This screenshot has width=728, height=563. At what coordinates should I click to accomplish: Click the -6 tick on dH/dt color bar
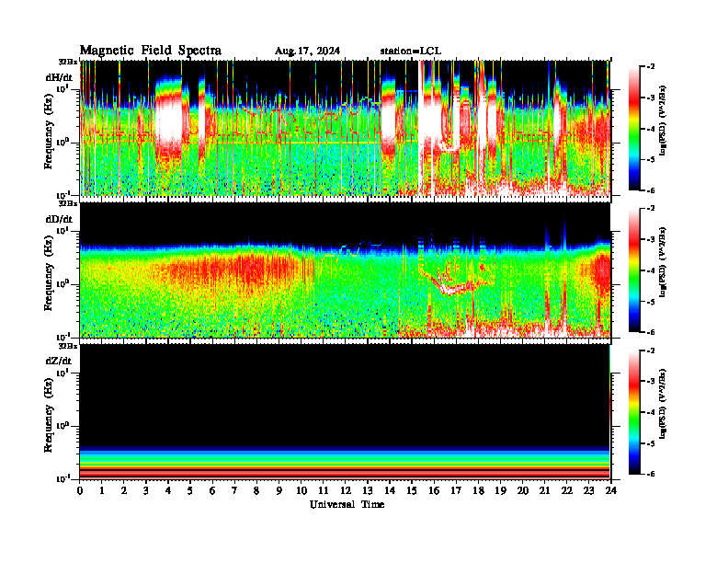coord(651,190)
